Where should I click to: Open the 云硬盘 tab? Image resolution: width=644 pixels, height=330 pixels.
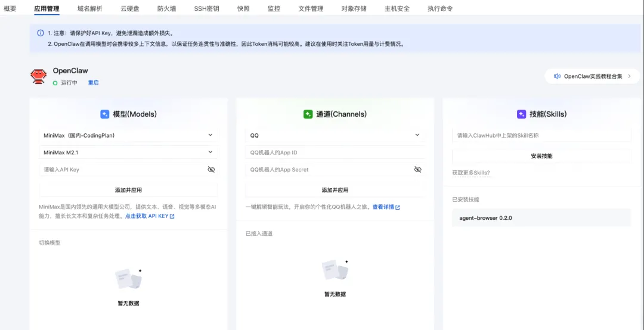tap(130, 8)
